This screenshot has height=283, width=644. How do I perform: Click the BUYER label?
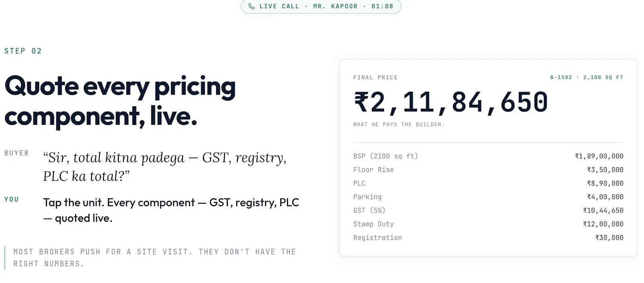pyautogui.click(x=17, y=153)
